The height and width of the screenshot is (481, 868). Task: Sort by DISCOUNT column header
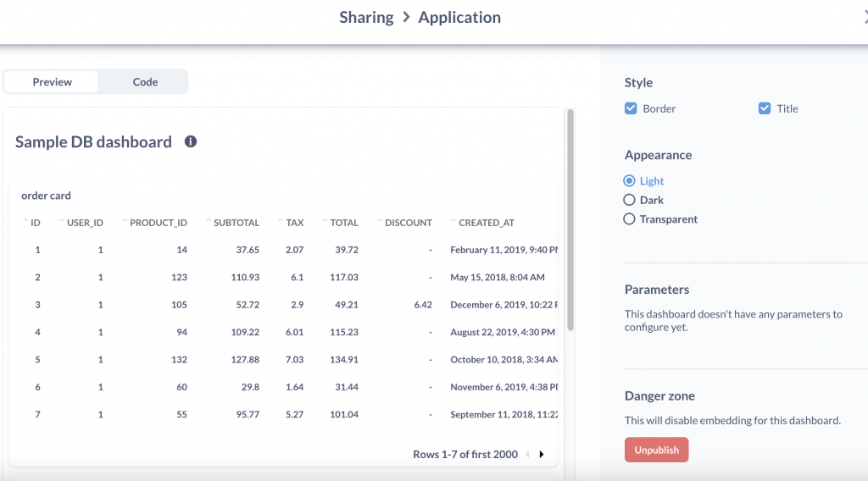409,223
